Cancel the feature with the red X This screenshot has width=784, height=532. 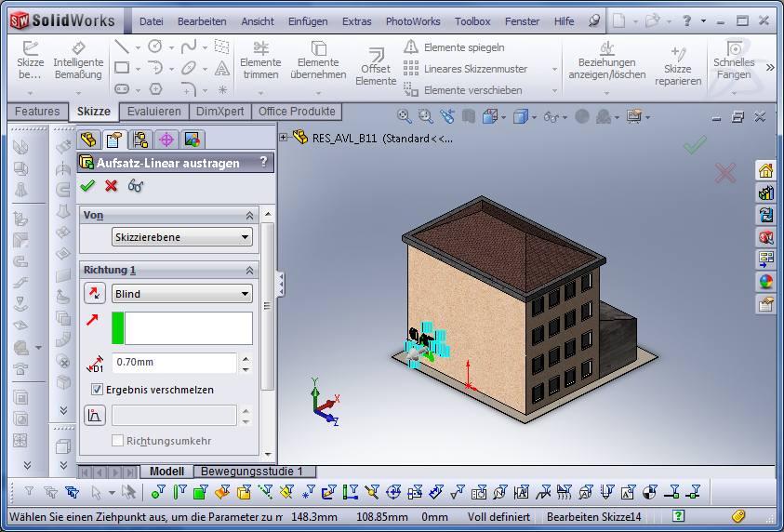(112, 185)
